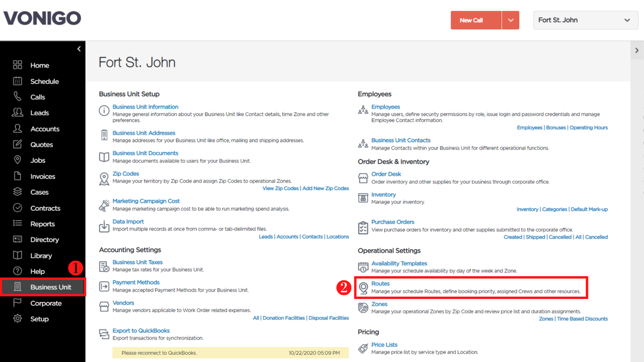Open Data Import Locations link
644x362 pixels.
click(x=338, y=236)
